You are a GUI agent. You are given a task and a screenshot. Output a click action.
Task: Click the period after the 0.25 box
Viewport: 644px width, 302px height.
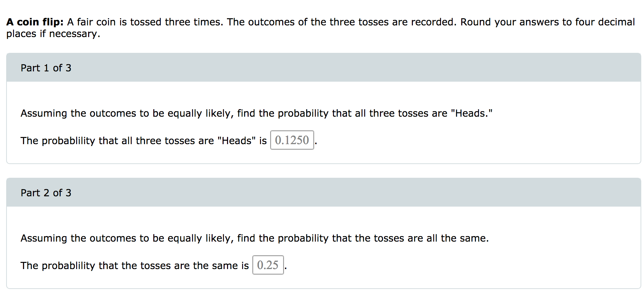click(x=286, y=267)
